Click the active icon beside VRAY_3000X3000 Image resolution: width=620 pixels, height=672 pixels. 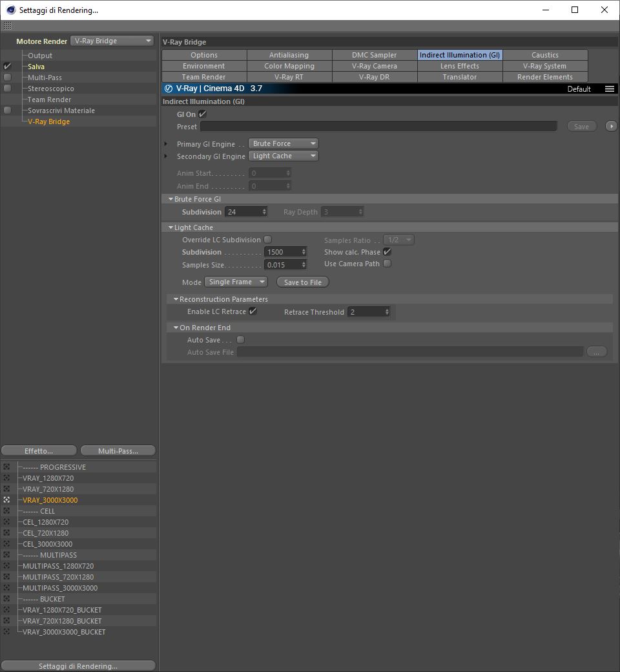point(6,499)
